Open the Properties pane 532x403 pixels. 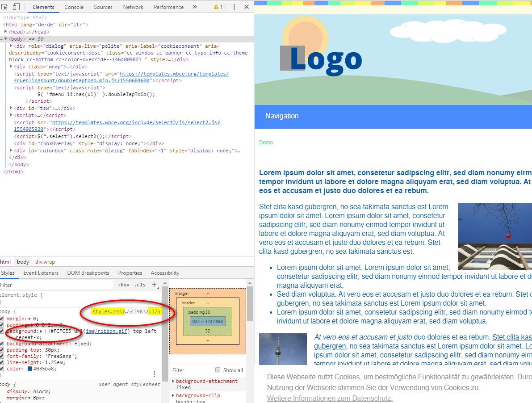[x=130, y=273]
